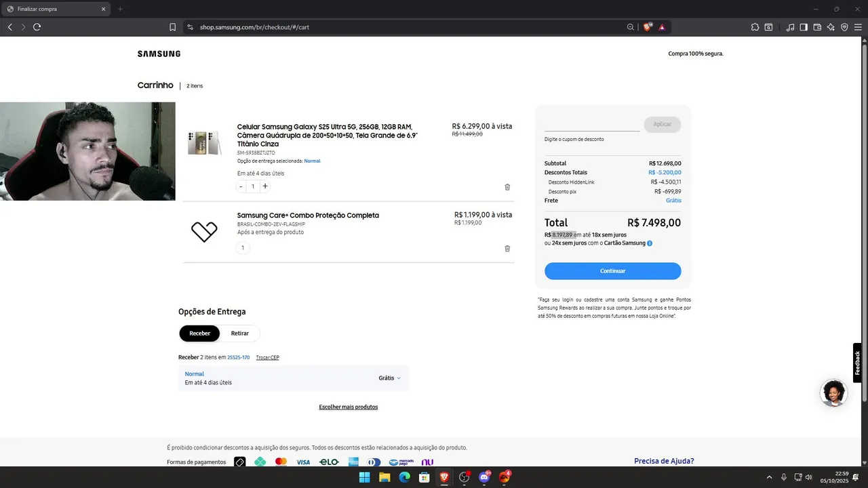
Task: Open the Brave Wallet icon
Action: [817, 27]
